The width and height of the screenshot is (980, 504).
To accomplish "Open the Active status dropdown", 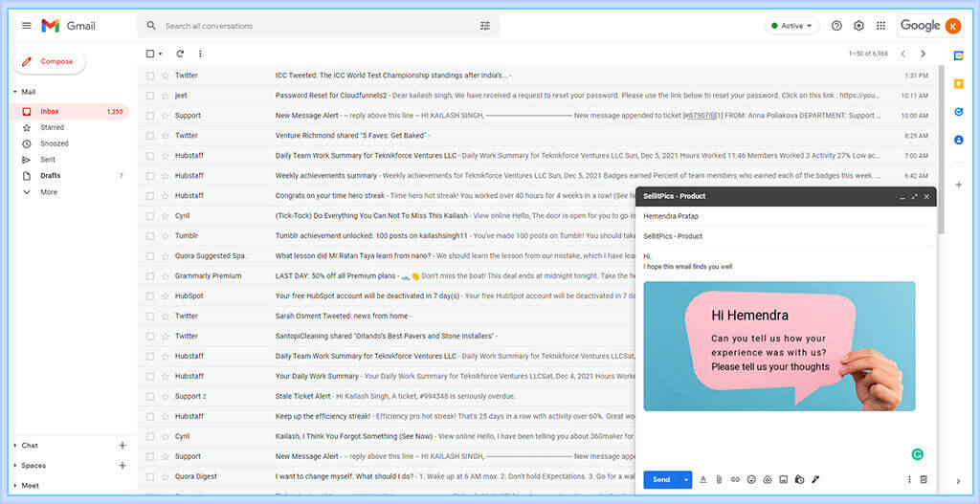I will coord(792,26).
